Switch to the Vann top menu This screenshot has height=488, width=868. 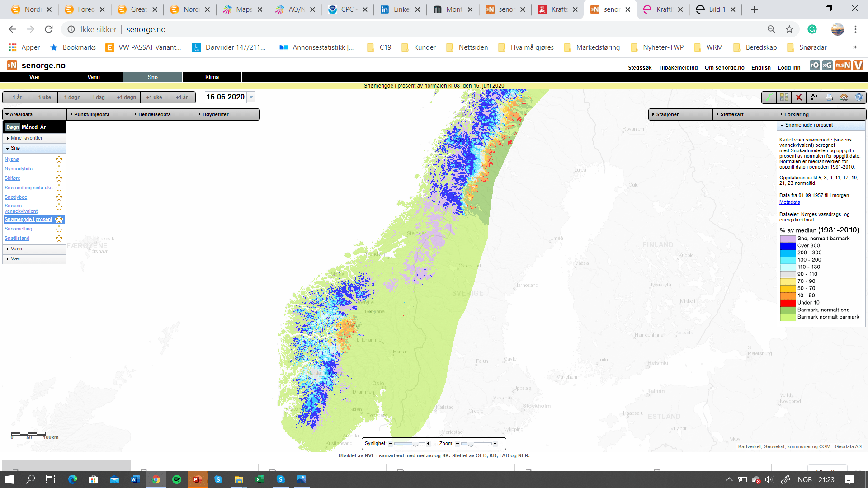(x=94, y=77)
